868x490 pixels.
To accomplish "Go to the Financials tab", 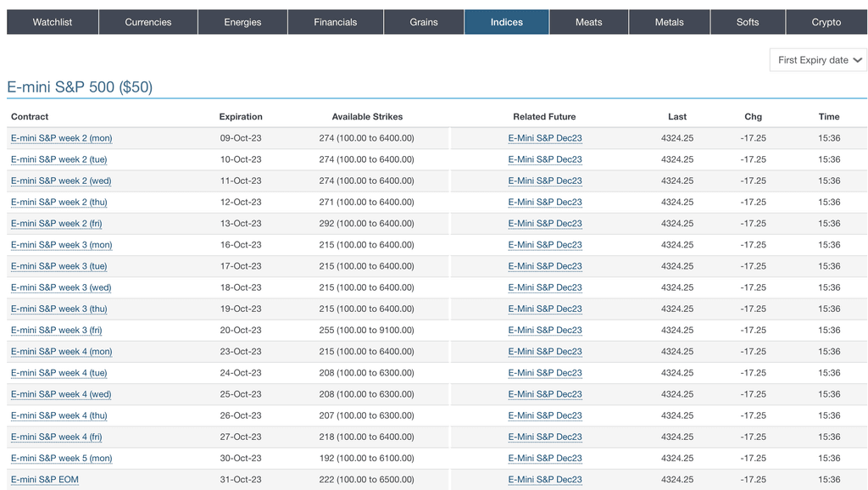I will pyautogui.click(x=336, y=22).
